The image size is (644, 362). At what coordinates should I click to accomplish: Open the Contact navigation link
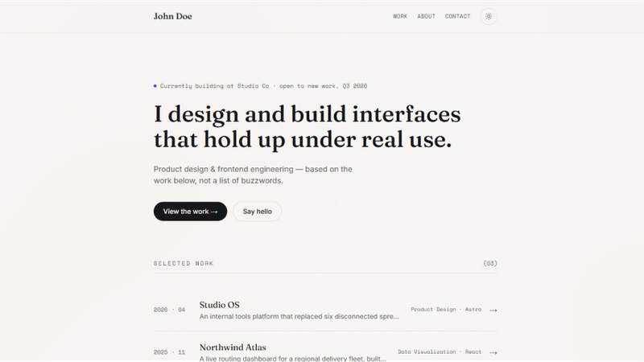457,16
